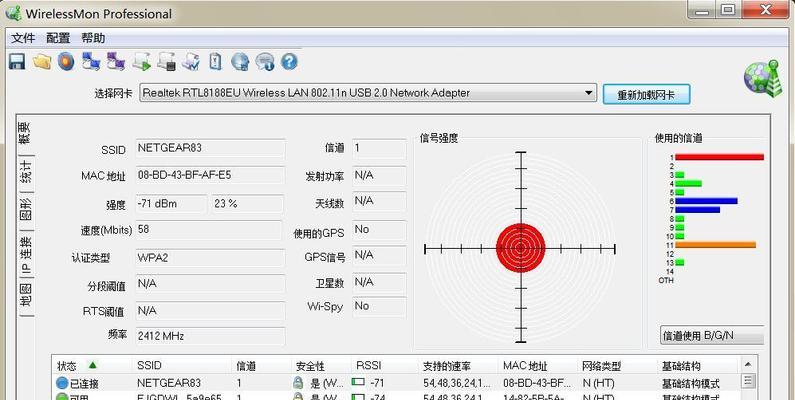The width and height of the screenshot is (795, 400).
Task: Click the log with checkmark toolbar icon
Action: coord(191,62)
